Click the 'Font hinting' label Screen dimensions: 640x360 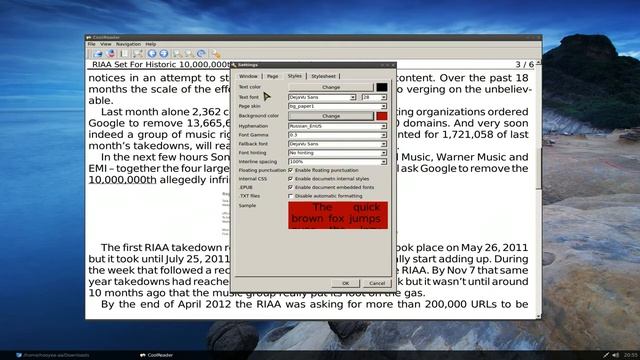point(252,153)
